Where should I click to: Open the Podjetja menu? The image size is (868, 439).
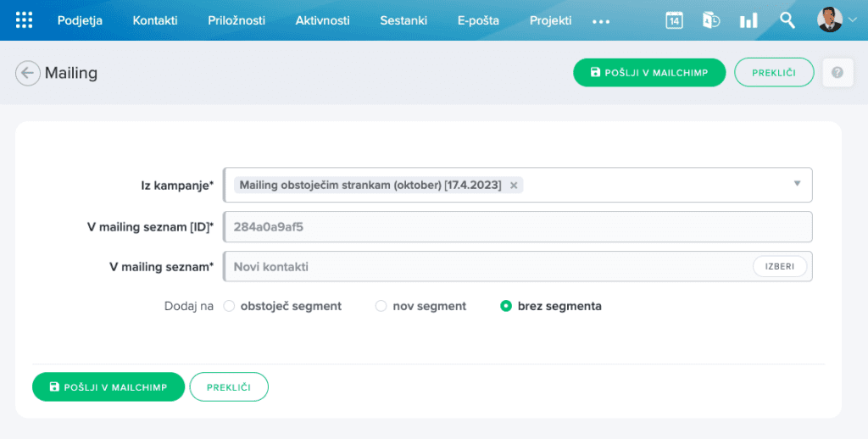(x=80, y=20)
